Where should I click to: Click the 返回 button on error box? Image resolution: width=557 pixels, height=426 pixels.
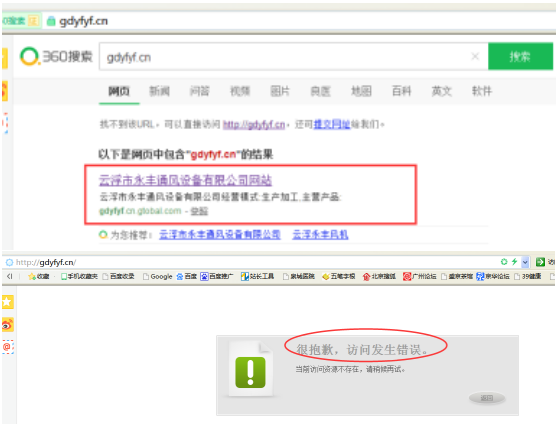click(487, 398)
